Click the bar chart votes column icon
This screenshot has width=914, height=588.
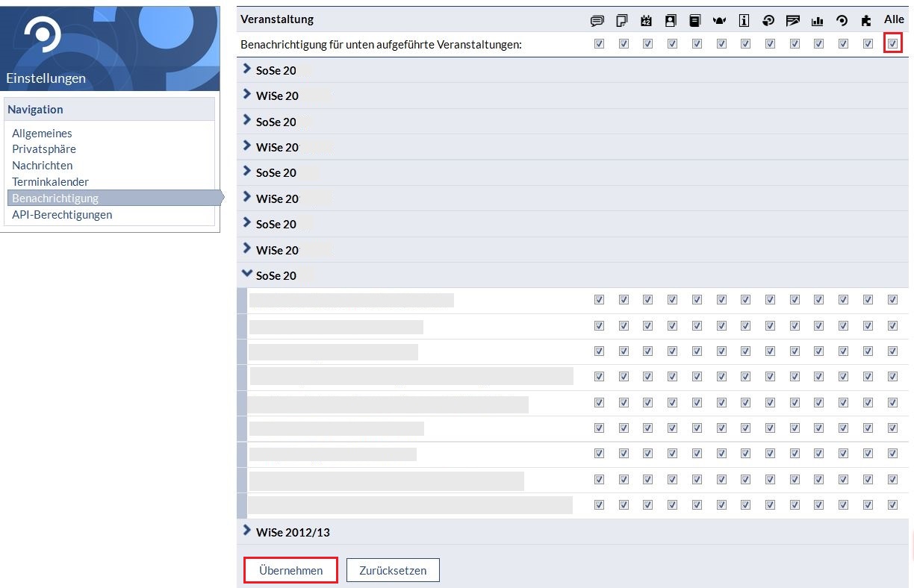pyautogui.click(x=818, y=21)
